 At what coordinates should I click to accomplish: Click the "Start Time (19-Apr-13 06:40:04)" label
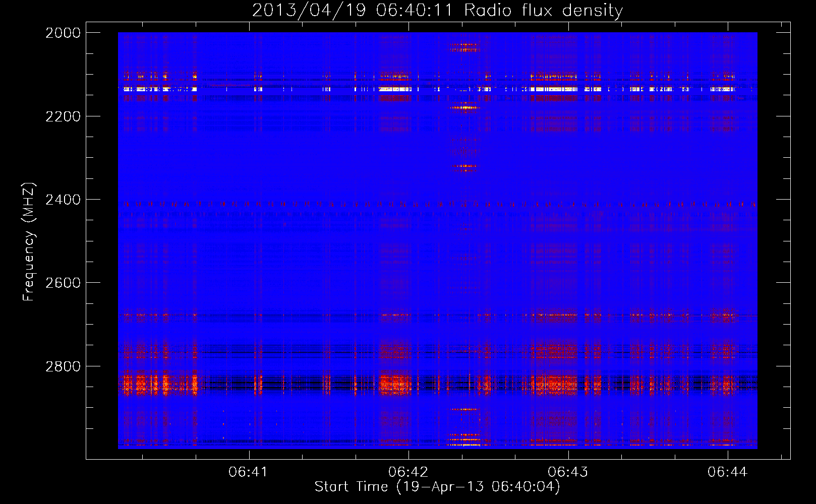(437, 487)
